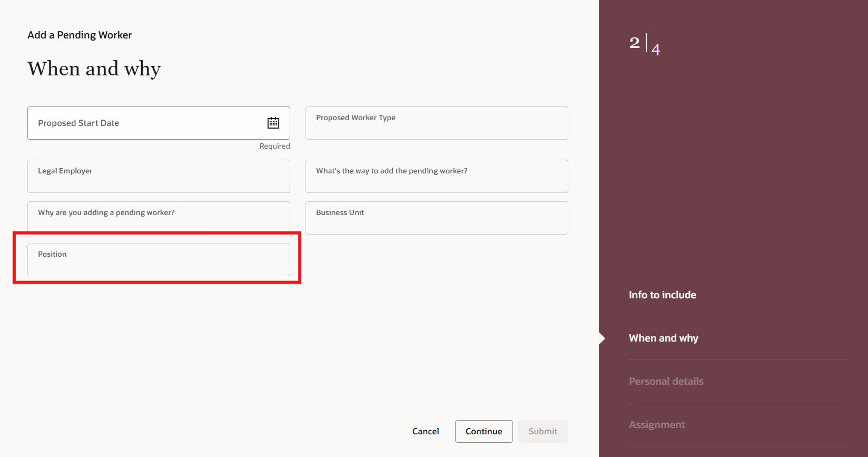Click the 'When and why' page heading
This screenshot has height=457, width=868.
coord(94,69)
